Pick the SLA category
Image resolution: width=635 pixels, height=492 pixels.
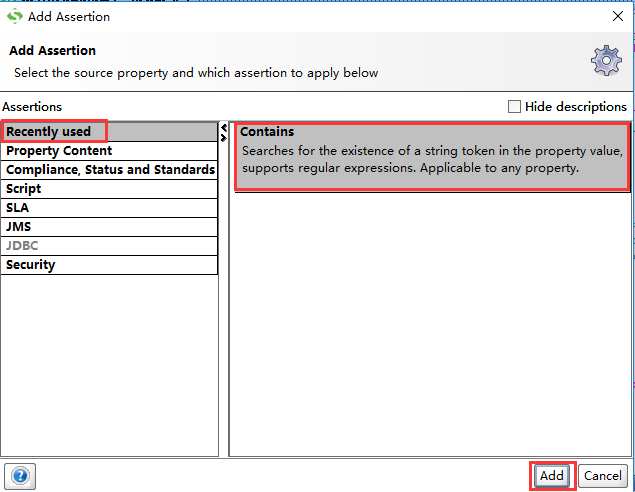pyautogui.click(x=19, y=208)
